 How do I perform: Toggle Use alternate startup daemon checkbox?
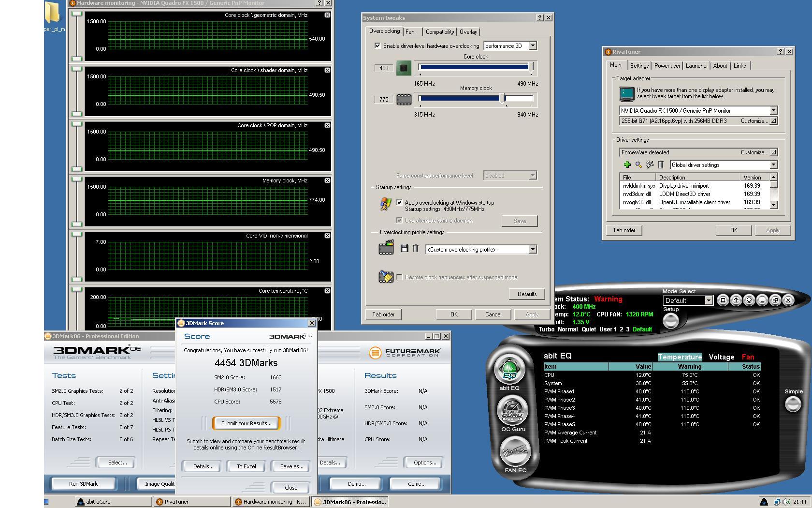(399, 220)
